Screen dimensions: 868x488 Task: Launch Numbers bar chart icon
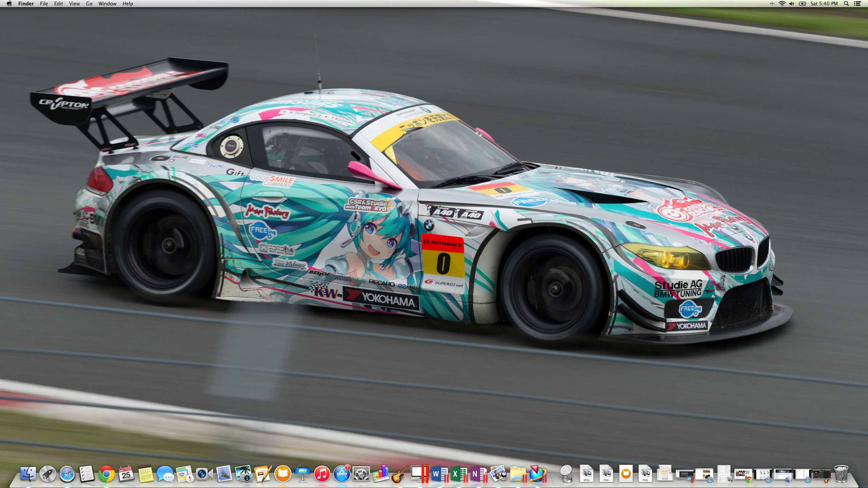(381, 473)
